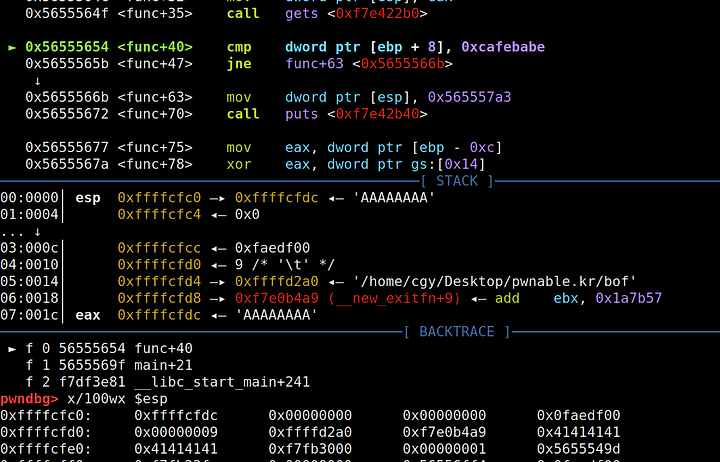The width and height of the screenshot is (720, 462).
Task: Select the cmp instruction mnemonic
Action: 239,48
